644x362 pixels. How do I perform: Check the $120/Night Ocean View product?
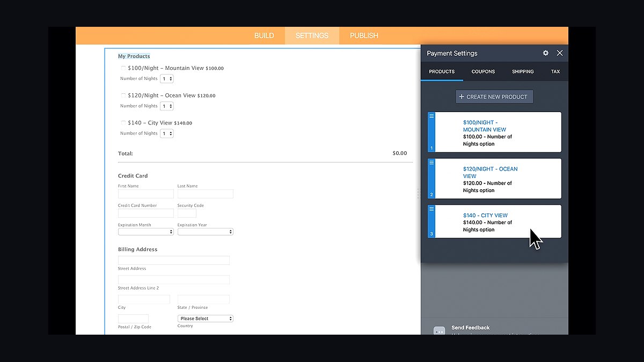click(x=123, y=95)
